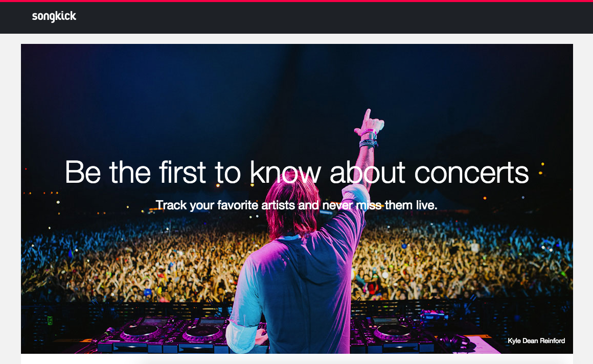
Task: Click the DJ's raised pointing hand
Action: [371, 122]
